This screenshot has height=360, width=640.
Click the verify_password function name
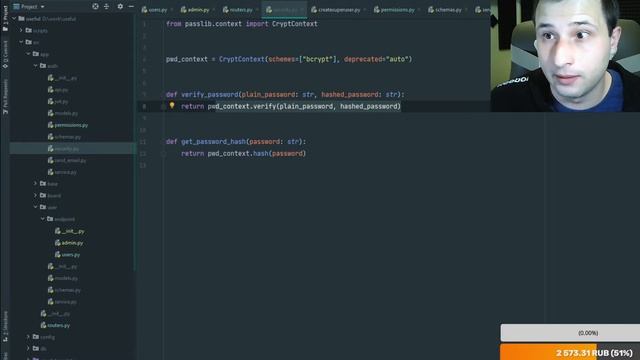point(209,94)
